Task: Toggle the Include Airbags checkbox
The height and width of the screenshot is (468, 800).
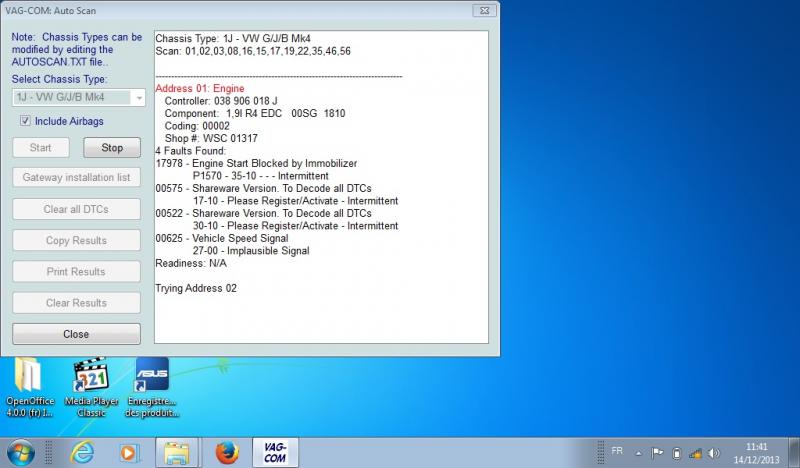Action: click(x=25, y=121)
